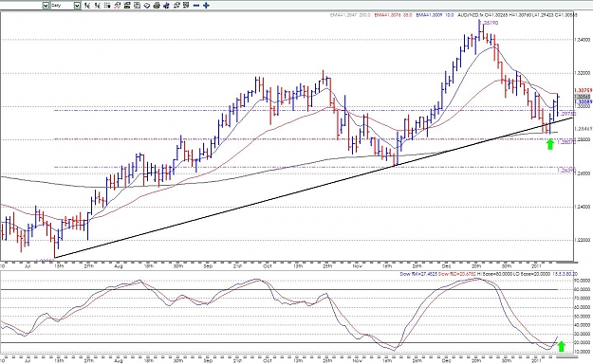Click the AUD/NZD open-high-low-close legend text
The height and width of the screenshot is (364, 593).
click(517, 15)
